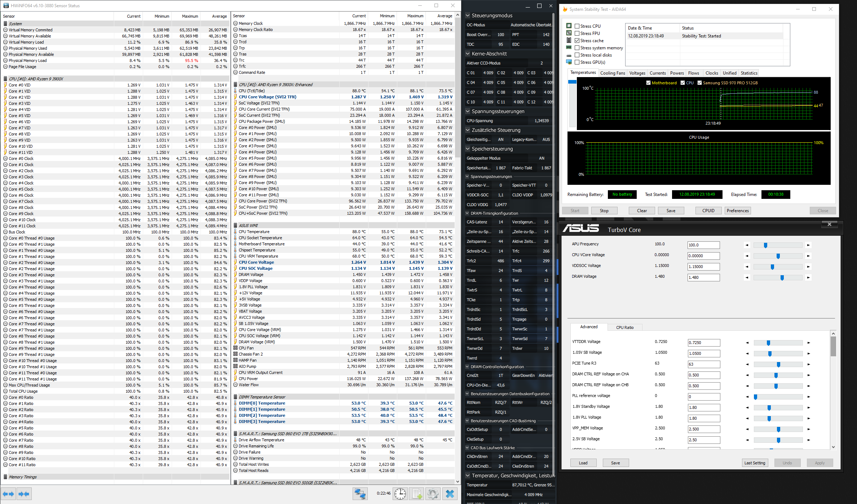
Task: Click the blue X close sensors icon
Action: click(450, 494)
